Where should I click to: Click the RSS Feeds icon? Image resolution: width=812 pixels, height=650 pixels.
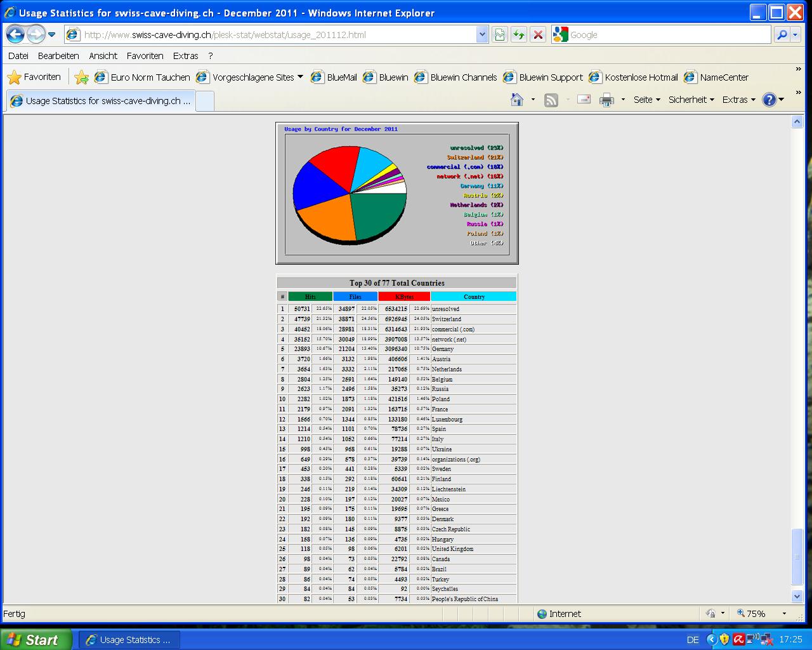click(x=551, y=100)
